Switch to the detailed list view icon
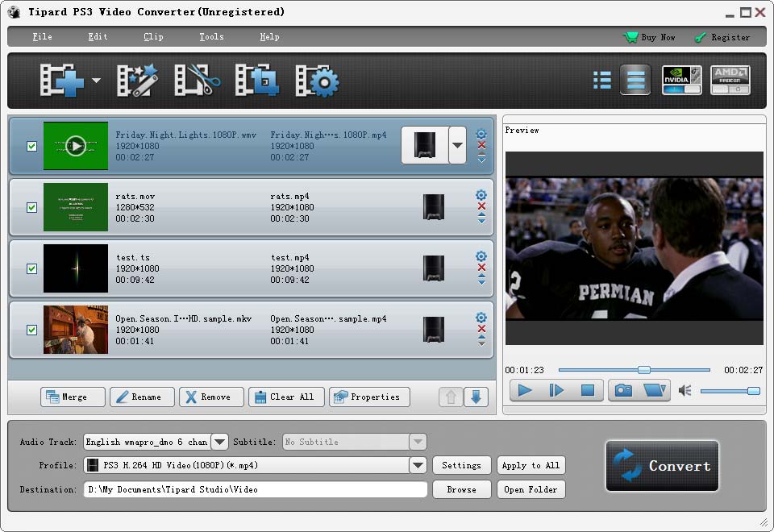Image resolution: width=774 pixels, height=532 pixels. [635, 80]
